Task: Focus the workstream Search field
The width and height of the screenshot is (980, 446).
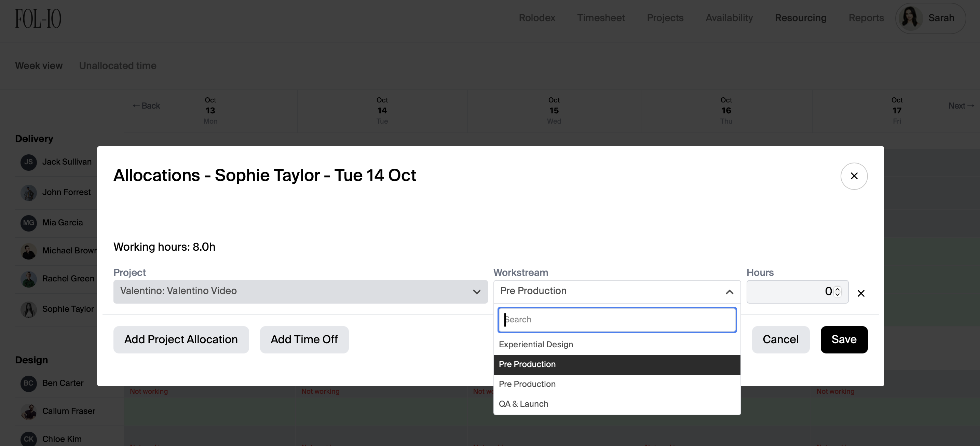Action: (617, 320)
